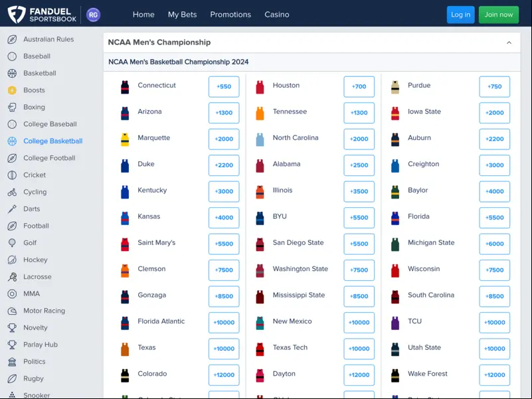Select Wake Forest +12000 odds
The height and width of the screenshot is (399, 532).
tap(494, 375)
